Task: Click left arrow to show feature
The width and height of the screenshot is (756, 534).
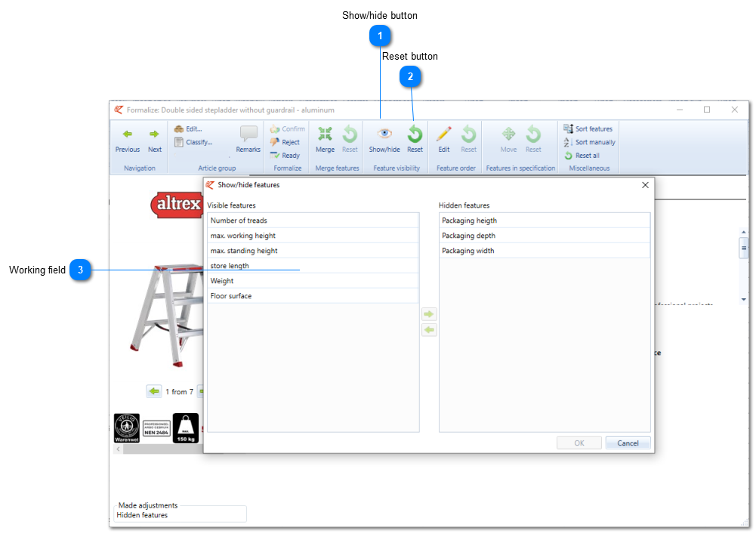Action: pyautogui.click(x=429, y=330)
